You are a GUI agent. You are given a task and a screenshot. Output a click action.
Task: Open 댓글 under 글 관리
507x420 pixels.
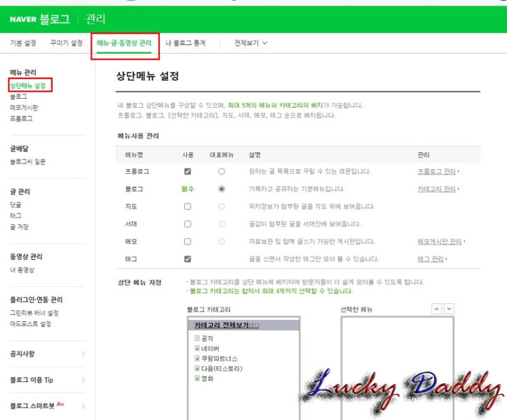[x=16, y=205]
